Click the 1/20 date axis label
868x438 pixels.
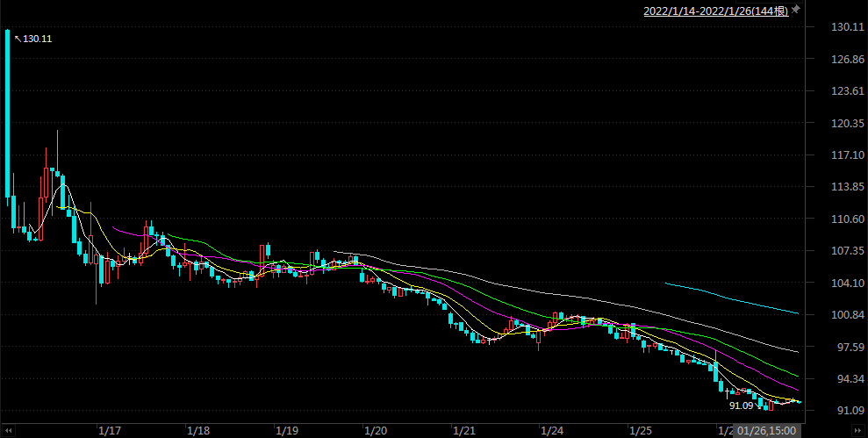click(376, 431)
